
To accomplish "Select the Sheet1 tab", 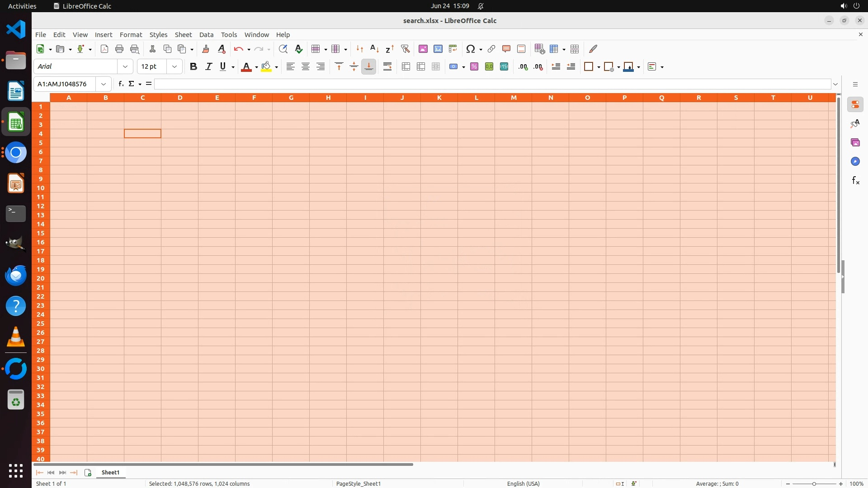I will (110, 473).
